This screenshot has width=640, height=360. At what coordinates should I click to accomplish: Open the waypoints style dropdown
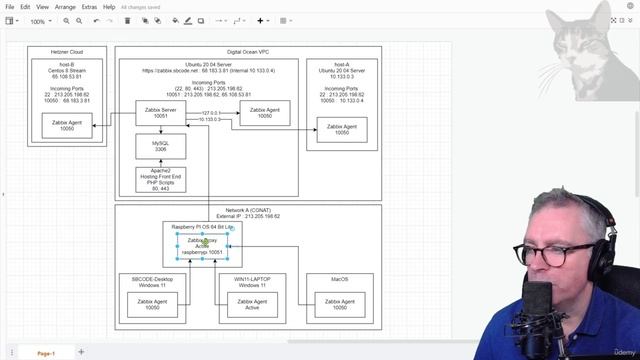239,21
